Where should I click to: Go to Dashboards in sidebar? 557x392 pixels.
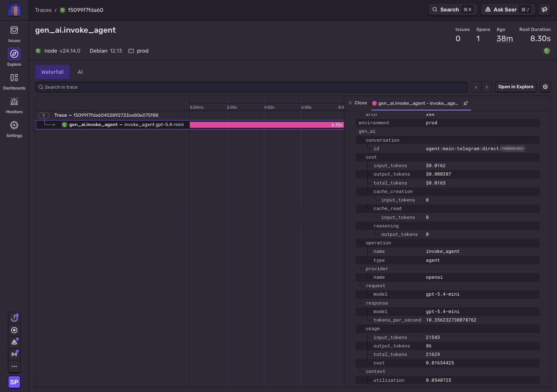(14, 81)
